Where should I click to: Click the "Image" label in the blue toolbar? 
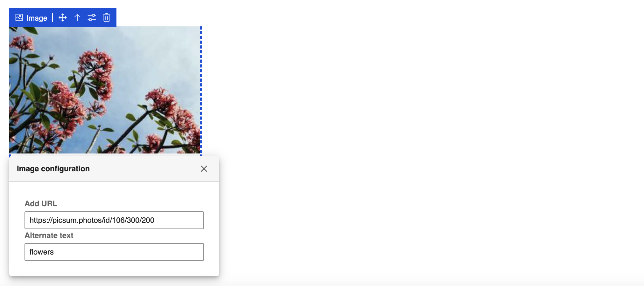pyautogui.click(x=37, y=18)
